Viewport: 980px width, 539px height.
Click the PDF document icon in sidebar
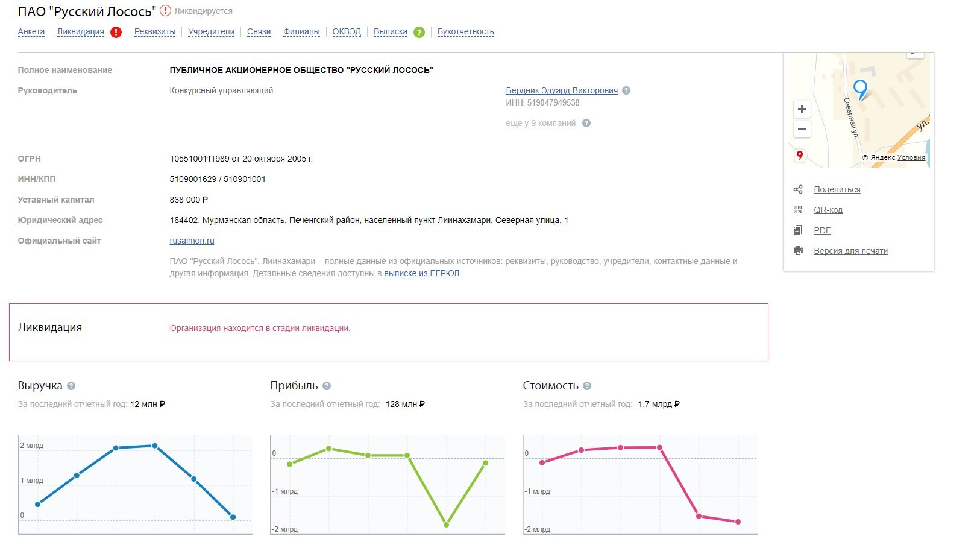798,230
